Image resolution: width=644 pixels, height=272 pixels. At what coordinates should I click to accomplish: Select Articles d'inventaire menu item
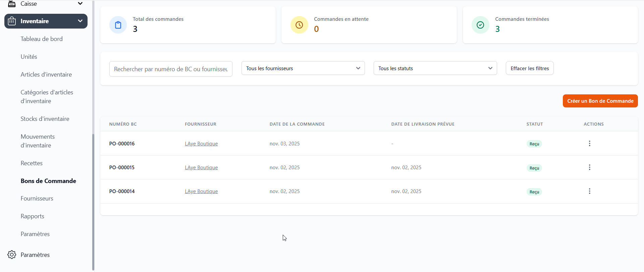coord(46,75)
